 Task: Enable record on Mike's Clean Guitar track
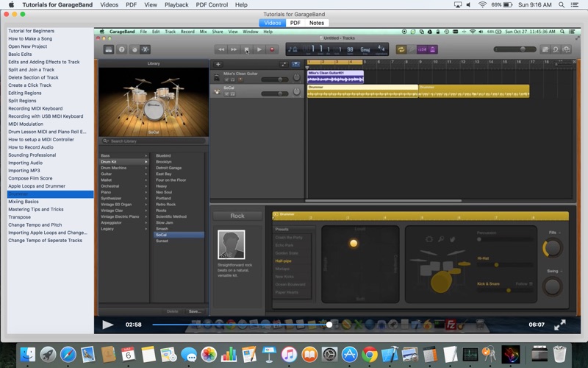[x=240, y=79]
